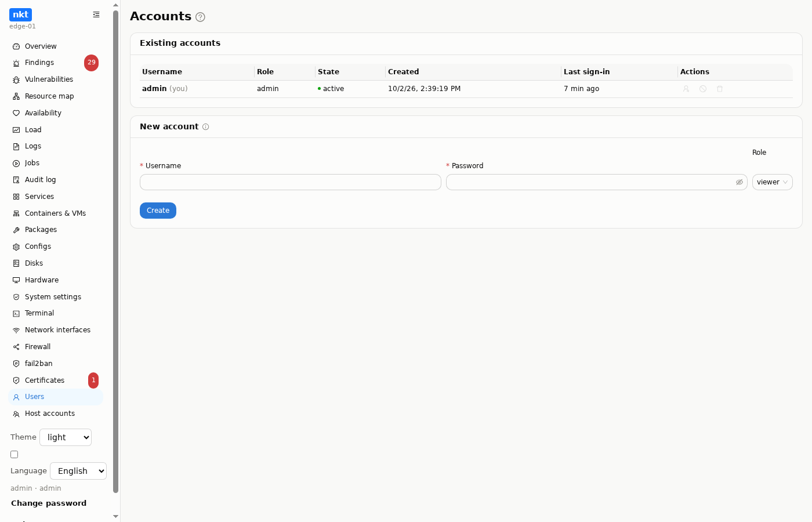Open the Language English dropdown

tap(78, 471)
